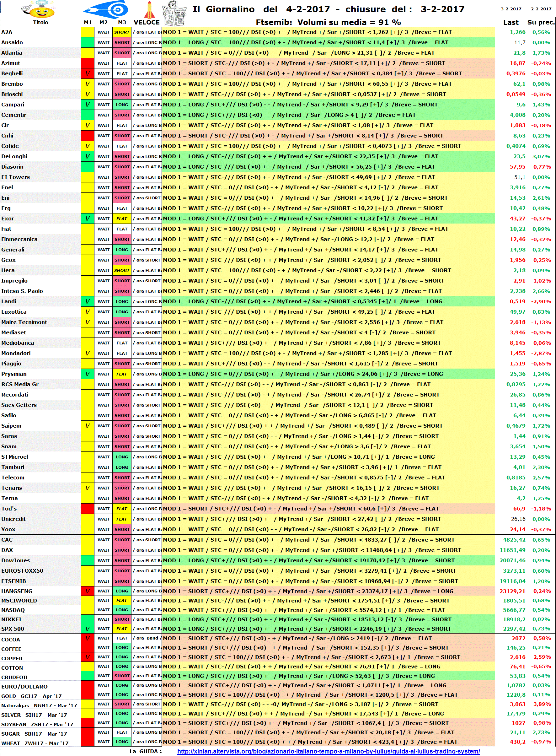Click the Il Giornalino del 4-2-2017 title
Screen dimensions: 556x756
[328, 9]
